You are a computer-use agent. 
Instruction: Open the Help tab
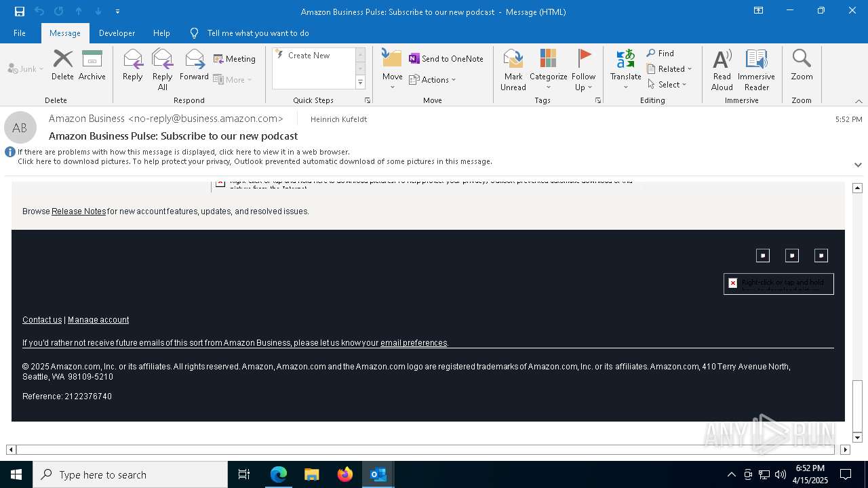[161, 33]
